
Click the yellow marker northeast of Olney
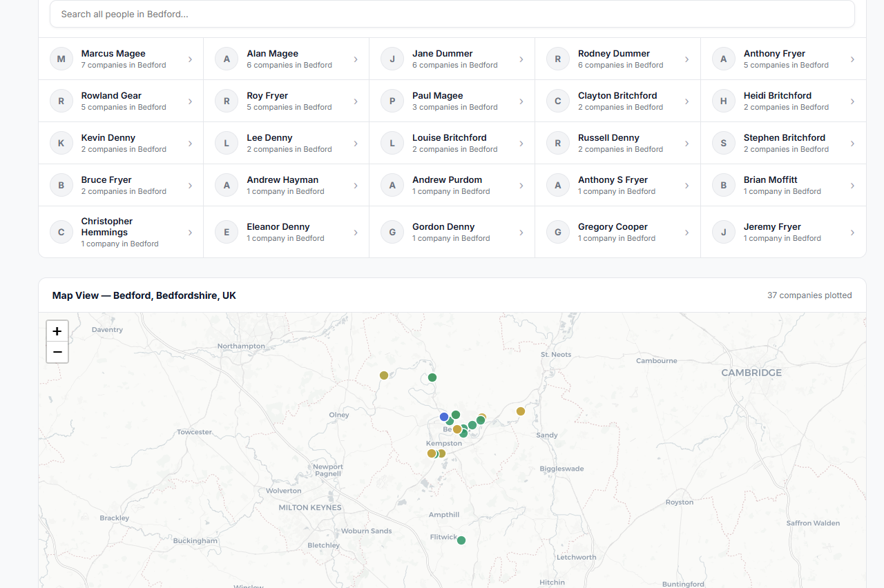tap(384, 375)
